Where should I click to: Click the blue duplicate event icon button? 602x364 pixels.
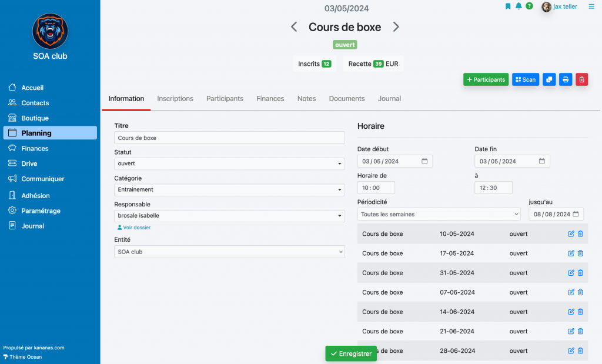549,79
